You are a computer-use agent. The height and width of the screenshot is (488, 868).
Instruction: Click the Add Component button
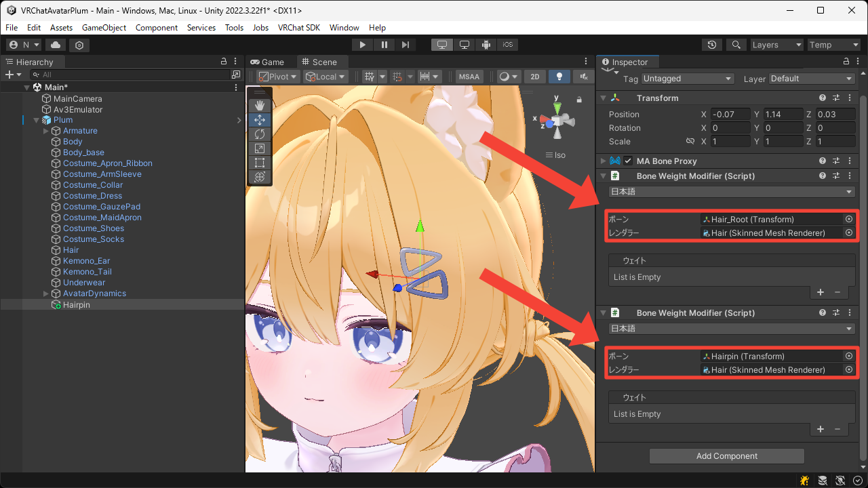tap(726, 455)
